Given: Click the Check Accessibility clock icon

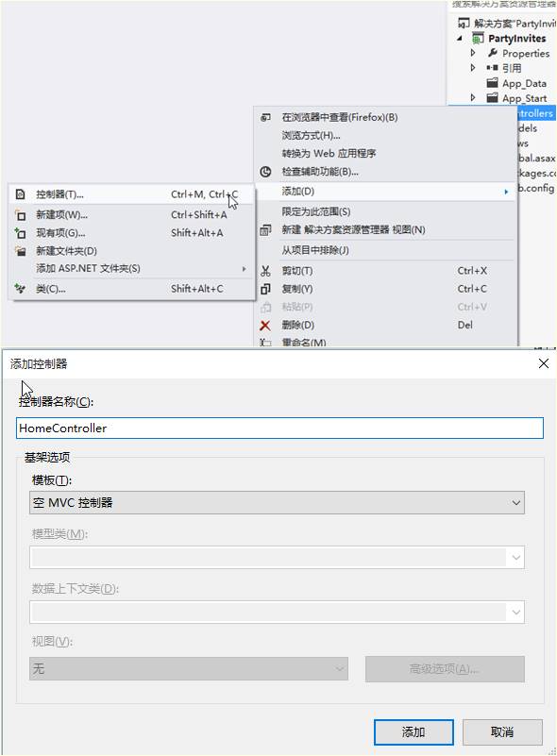Looking at the screenshot, I should coord(265,172).
